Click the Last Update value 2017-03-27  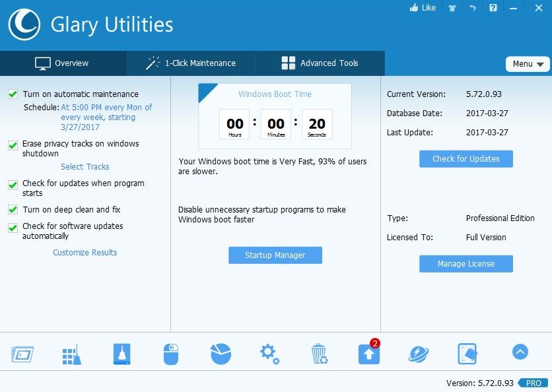pos(487,133)
